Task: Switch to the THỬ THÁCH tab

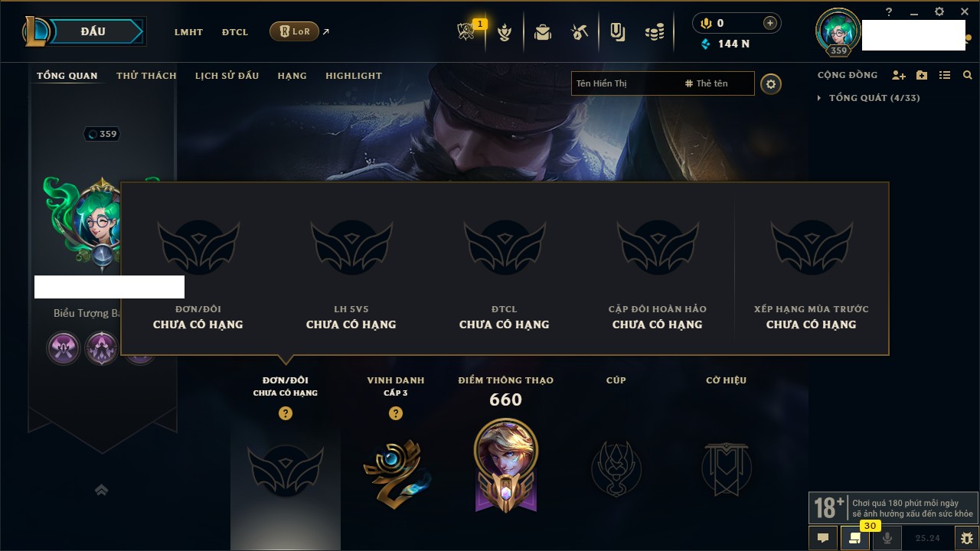Action: click(x=146, y=76)
